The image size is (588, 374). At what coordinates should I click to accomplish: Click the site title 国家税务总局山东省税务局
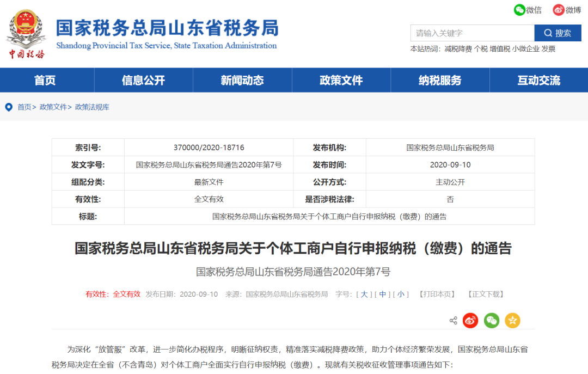point(167,28)
